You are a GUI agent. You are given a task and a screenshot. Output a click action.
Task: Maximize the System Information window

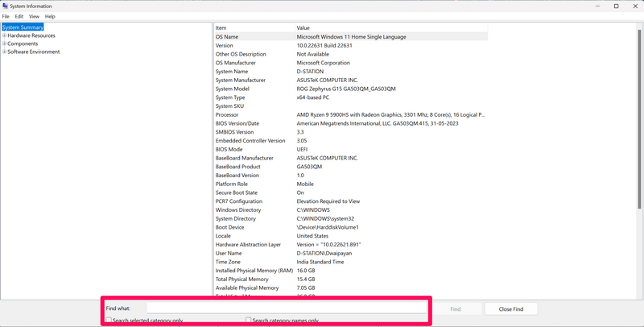click(616, 6)
